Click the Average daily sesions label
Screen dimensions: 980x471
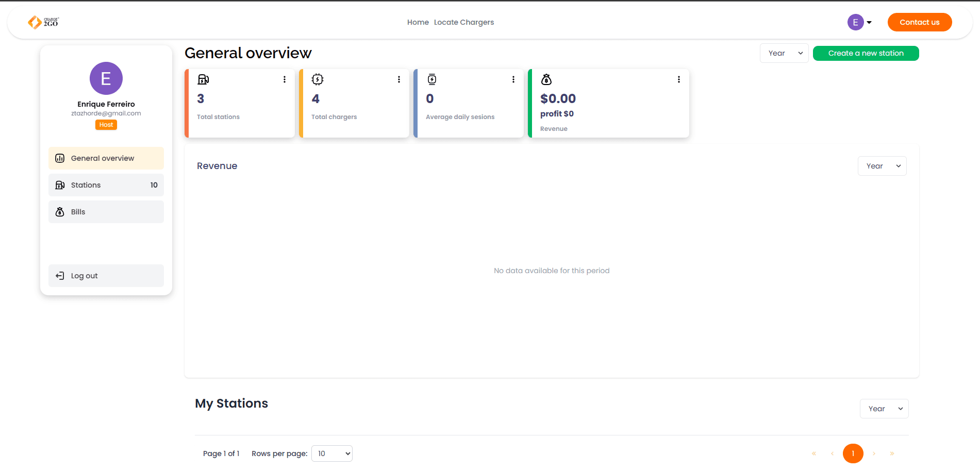pos(460,117)
